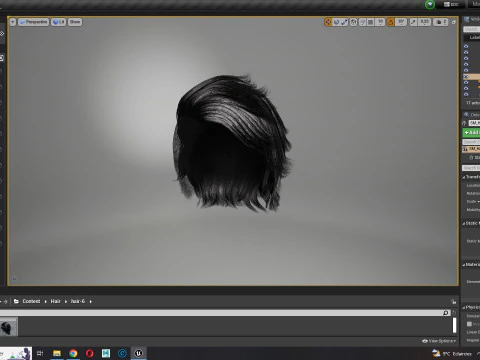Open the Show flags menu
480x360 pixels.
[75, 22]
